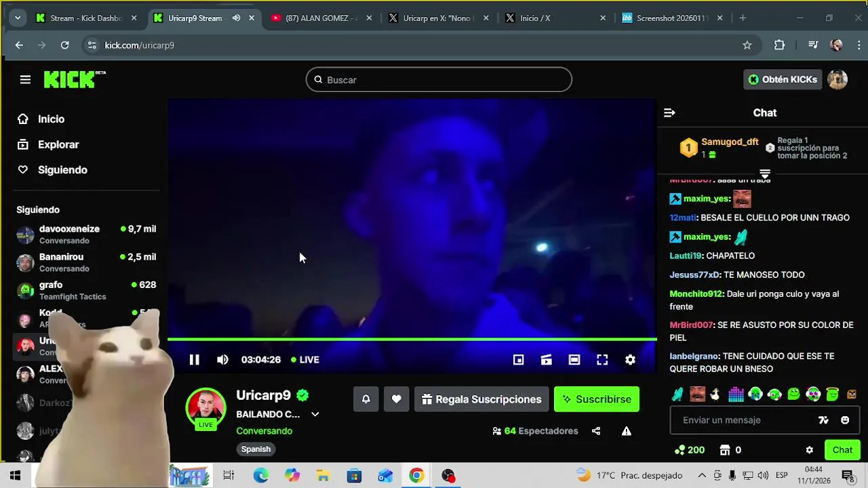Open the Kick hamburger menu

[25, 80]
